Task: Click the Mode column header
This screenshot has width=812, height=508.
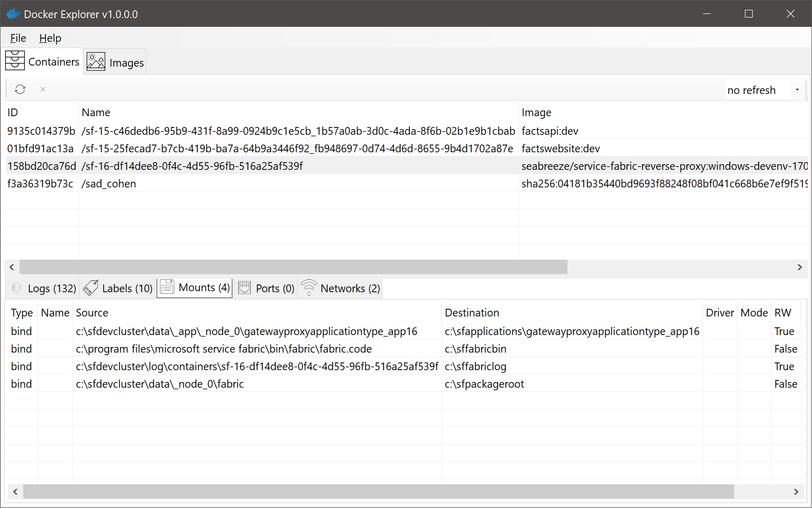Action: 754,313
